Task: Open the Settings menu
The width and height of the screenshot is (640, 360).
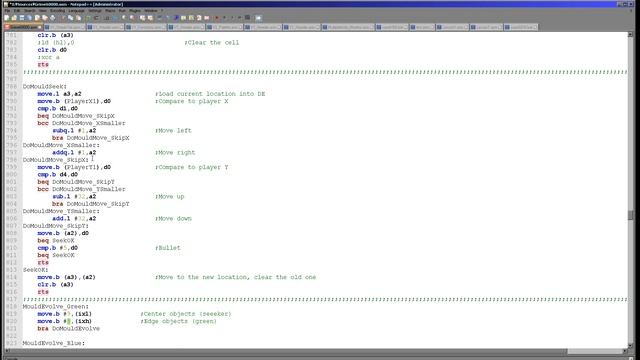Action: [95, 11]
